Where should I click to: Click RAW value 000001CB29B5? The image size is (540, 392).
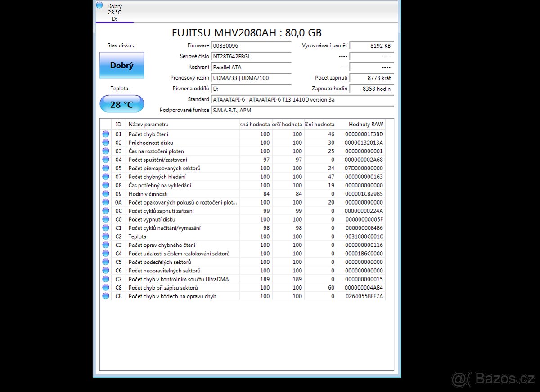[364, 194]
